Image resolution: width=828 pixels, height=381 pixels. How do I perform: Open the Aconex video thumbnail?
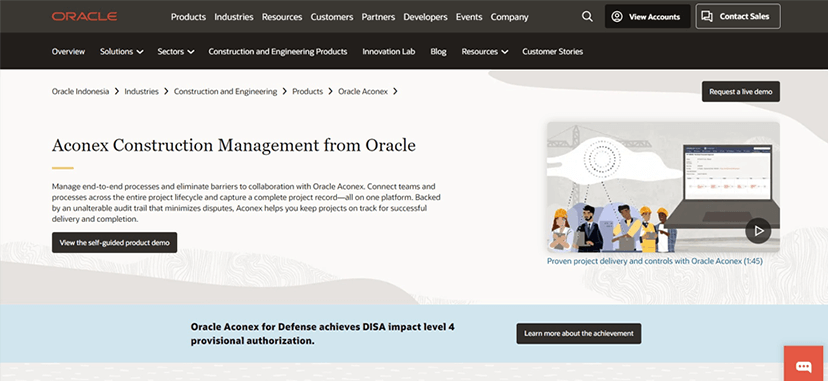coord(663,187)
